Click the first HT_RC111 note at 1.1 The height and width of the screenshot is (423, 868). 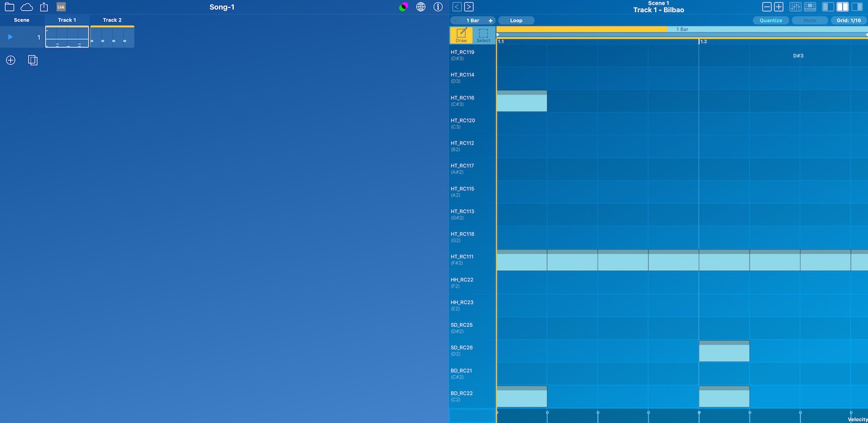[x=522, y=260]
